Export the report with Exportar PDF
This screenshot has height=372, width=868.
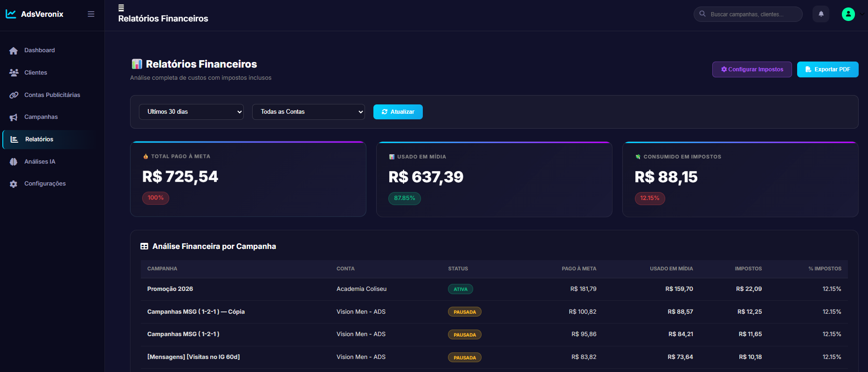pos(827,69)
